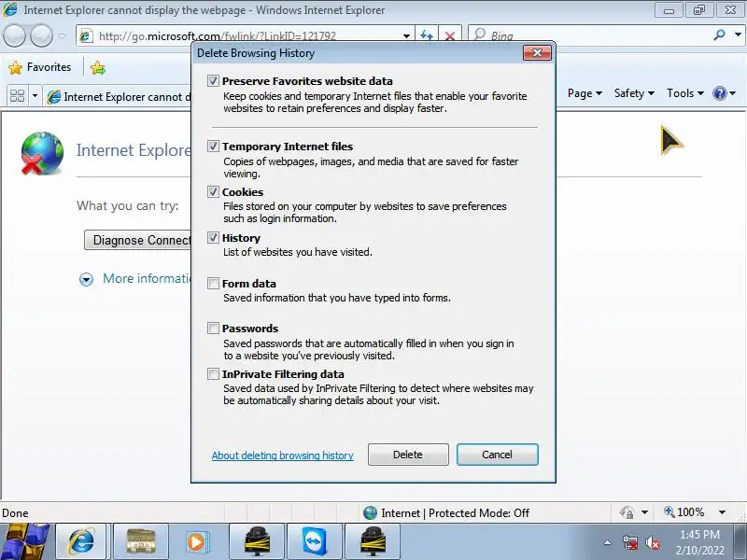Screen dimensions: 747x560
Task: Click the privacy report status icon
Action: point(627,512)
